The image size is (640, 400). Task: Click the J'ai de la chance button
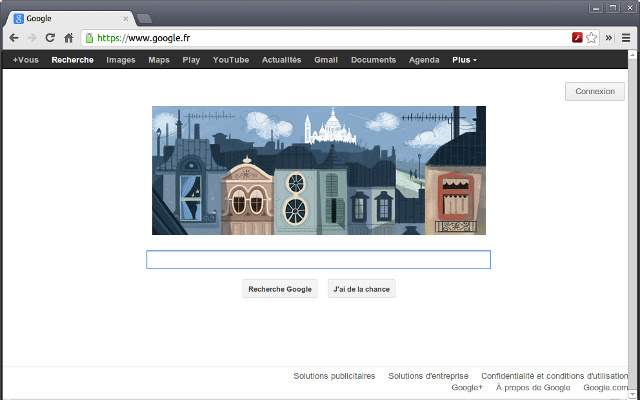pyautogui.click(x=362, y=289)
